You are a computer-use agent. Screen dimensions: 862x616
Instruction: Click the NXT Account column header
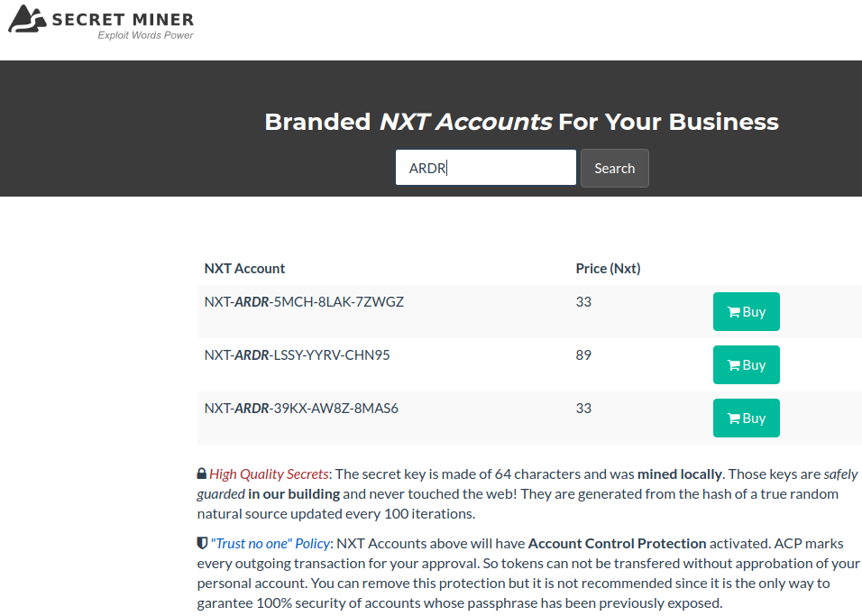pos(244,269)
